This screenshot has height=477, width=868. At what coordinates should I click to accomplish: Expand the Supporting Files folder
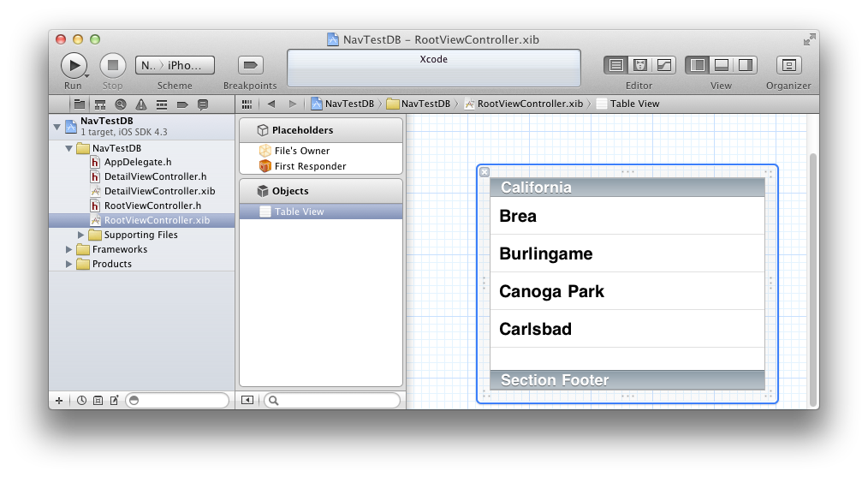pyautogui.click(x=80, y=235)
